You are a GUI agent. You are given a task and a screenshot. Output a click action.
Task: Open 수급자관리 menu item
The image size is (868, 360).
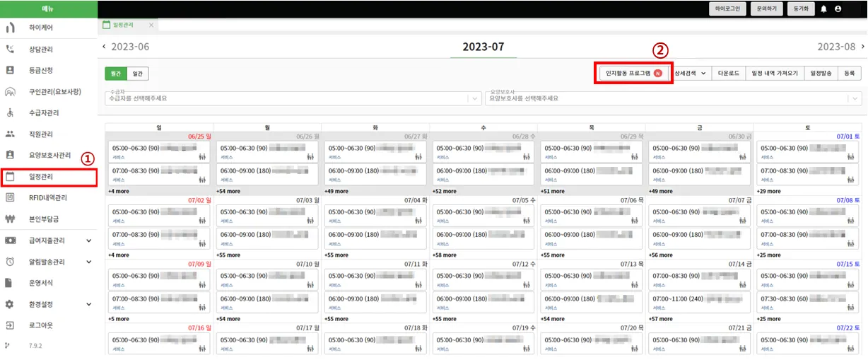tap(44, 113)
